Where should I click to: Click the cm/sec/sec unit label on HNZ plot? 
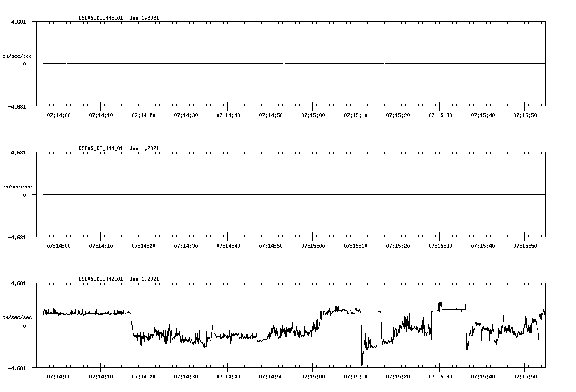(17, 317)
